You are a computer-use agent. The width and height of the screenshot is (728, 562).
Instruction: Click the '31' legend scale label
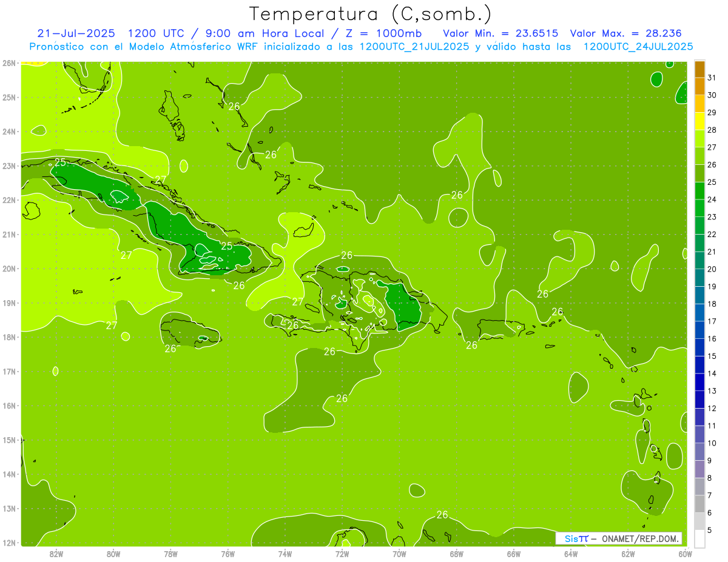712,78
